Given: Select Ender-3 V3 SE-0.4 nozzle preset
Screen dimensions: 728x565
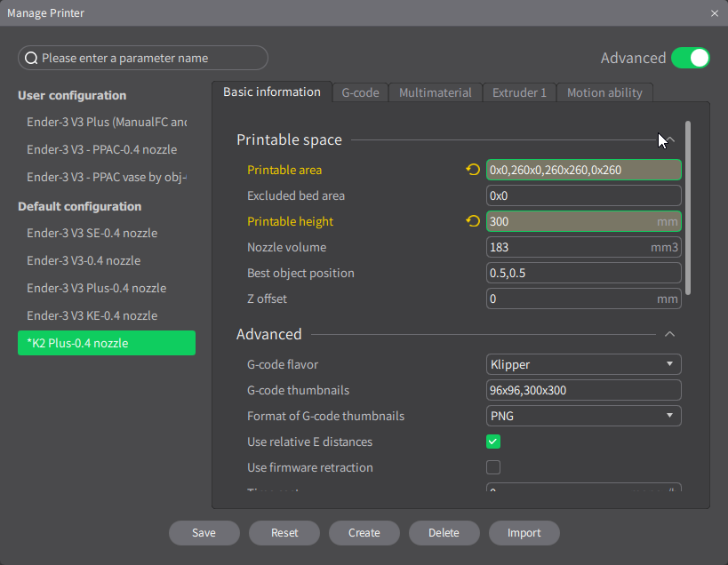Looking at the screenshot, I should (x=107, y=233).
